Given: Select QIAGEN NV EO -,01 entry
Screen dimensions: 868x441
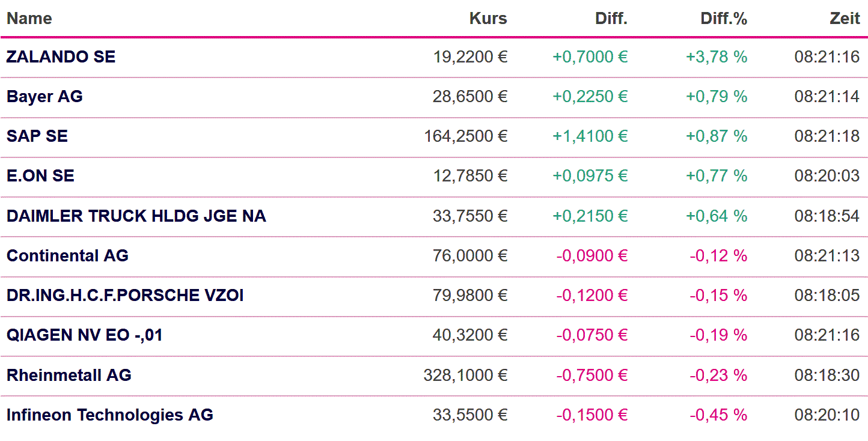Looking at the screenshot, I should [84, 335].
